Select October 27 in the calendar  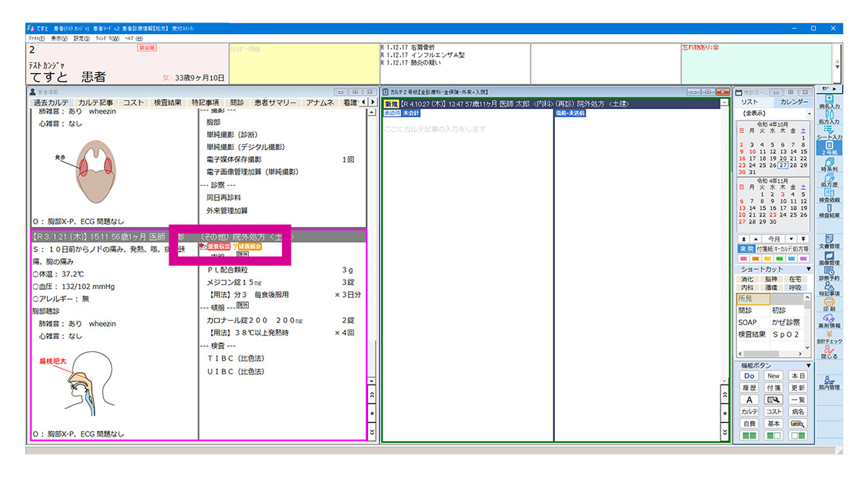pyautogui.click(x=783, y=166)
